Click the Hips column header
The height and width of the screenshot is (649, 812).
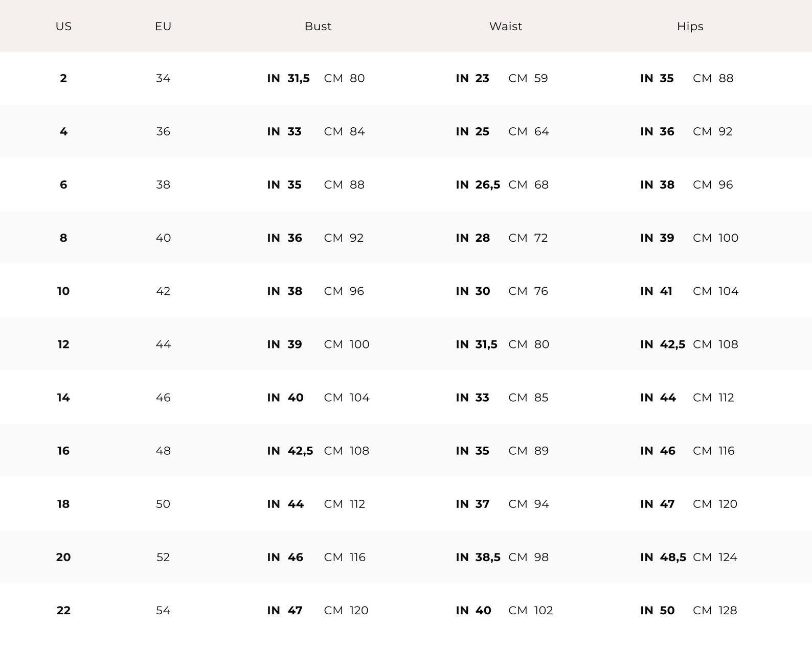tap(690, 26)
